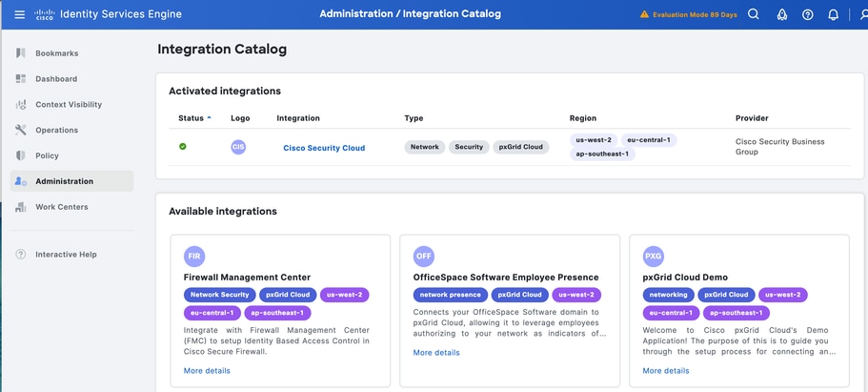Click the eu-central-1 region tag in table
The image size is (868, 392).
649,139
